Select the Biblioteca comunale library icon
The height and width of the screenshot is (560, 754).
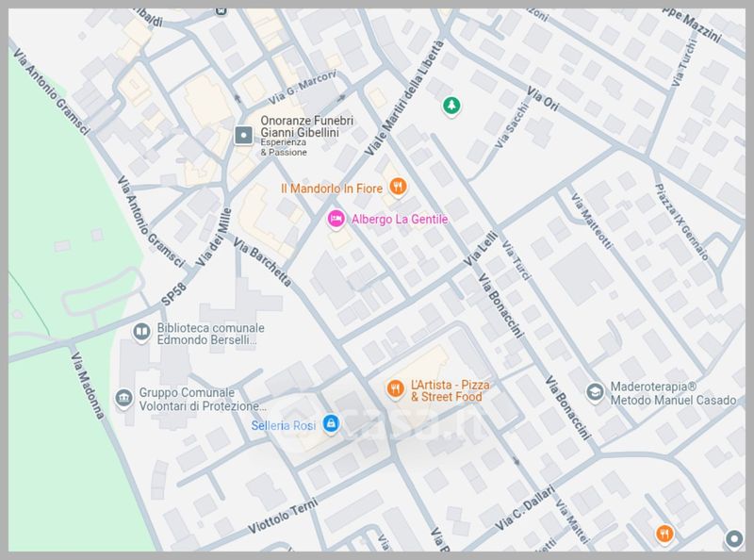pos(140,332)
